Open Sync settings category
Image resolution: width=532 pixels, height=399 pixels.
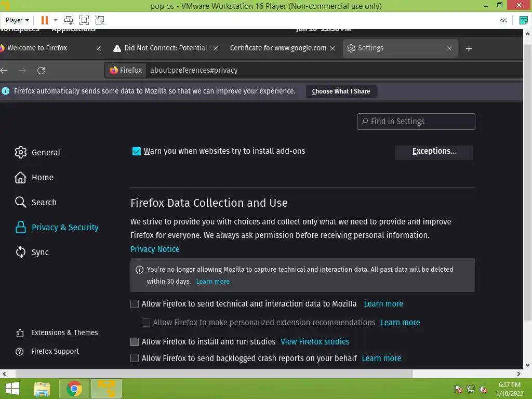(x=32, y=252)
